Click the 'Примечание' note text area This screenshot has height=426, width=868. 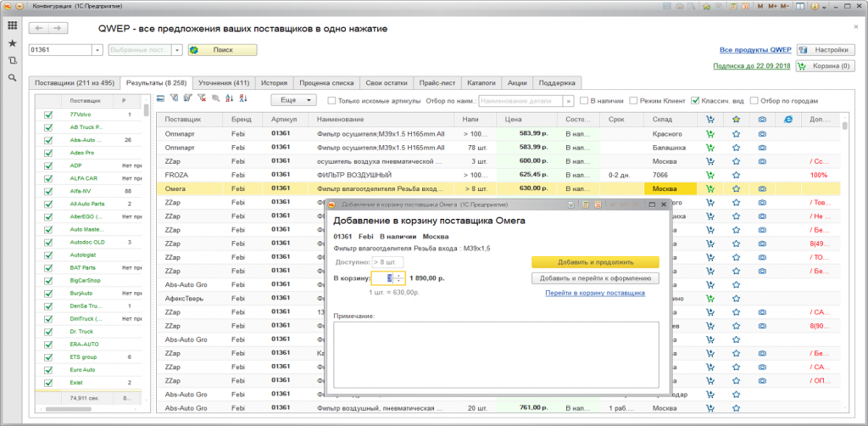[496, 355]
